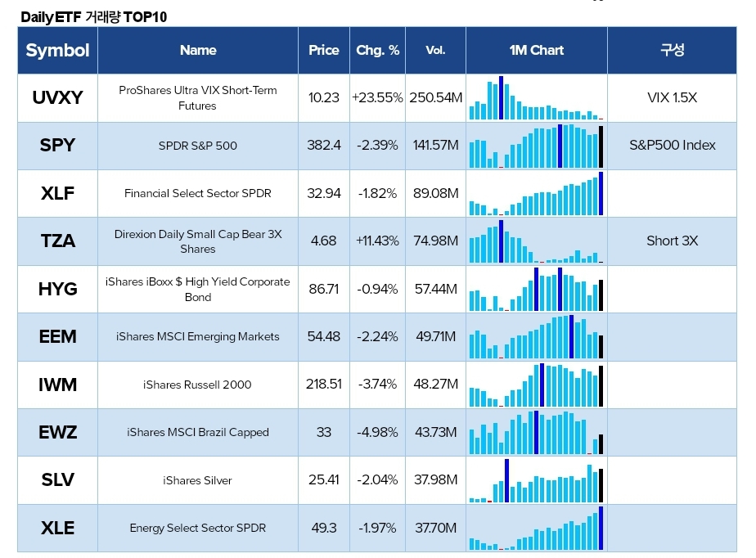This screenshot has width=756, height=558.
Task: Click the TZA price 4.68
Action: tap(323, 241)
